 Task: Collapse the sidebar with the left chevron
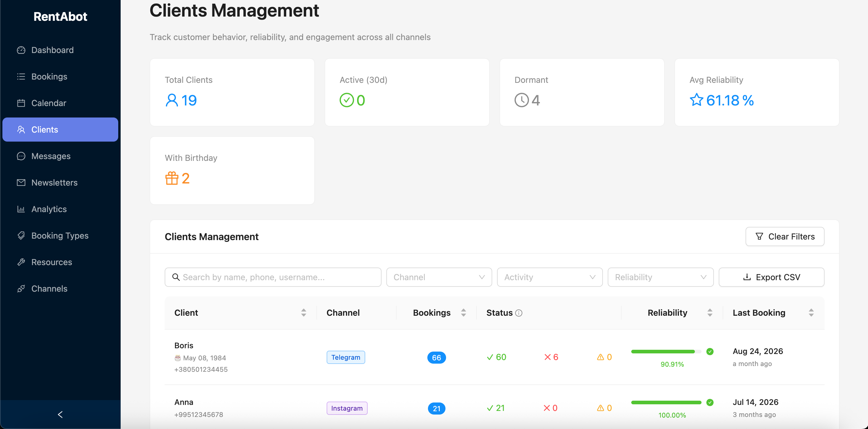click(x=60, y=415)
